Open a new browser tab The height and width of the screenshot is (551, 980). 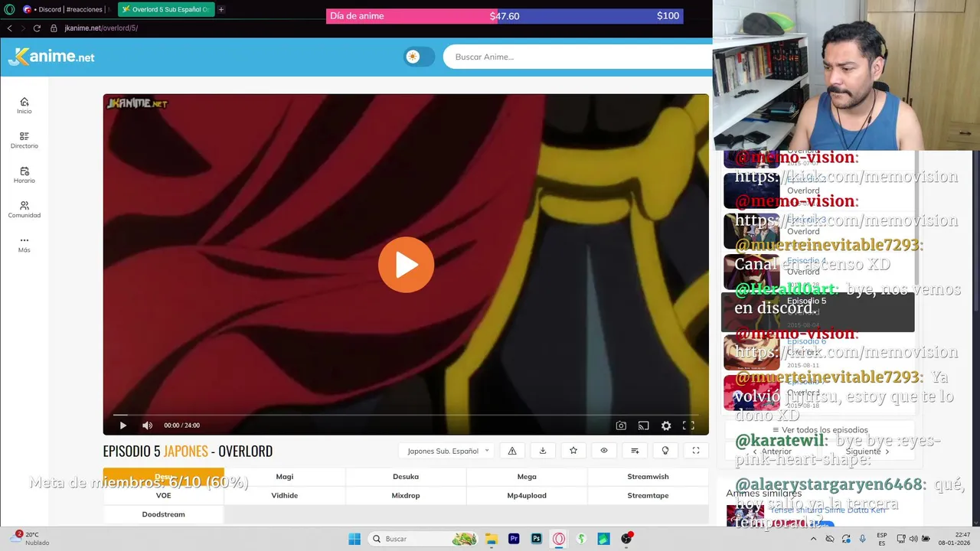tap(221, 9)
